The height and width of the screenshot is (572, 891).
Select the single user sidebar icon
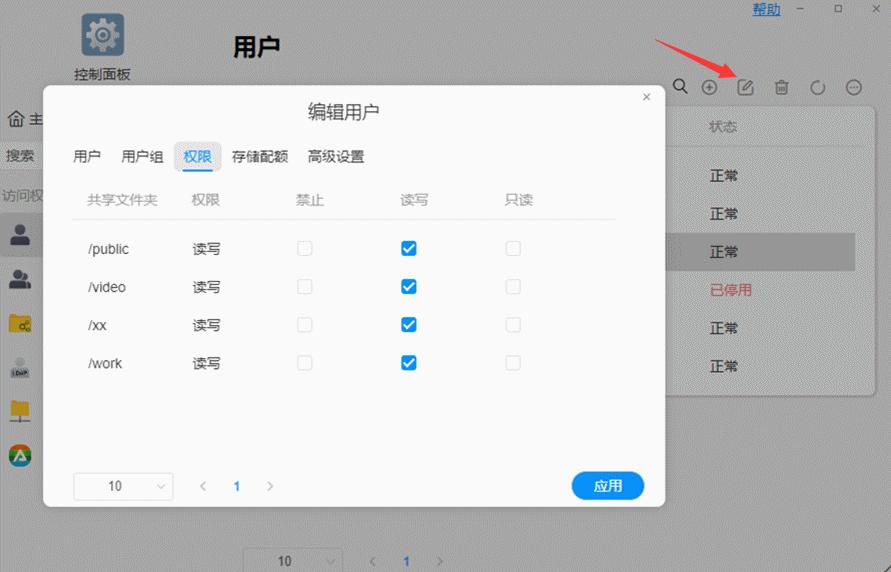pos(20,234)
